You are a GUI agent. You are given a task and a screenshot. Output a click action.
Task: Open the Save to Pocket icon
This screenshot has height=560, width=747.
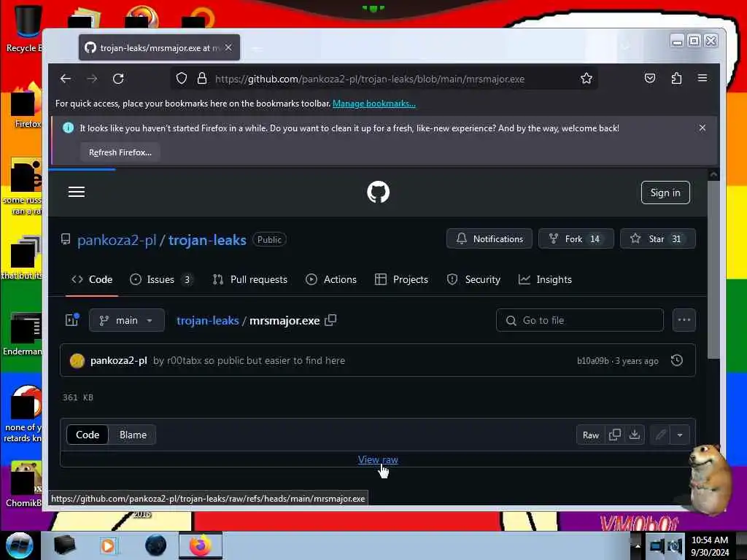pos(650,78)
